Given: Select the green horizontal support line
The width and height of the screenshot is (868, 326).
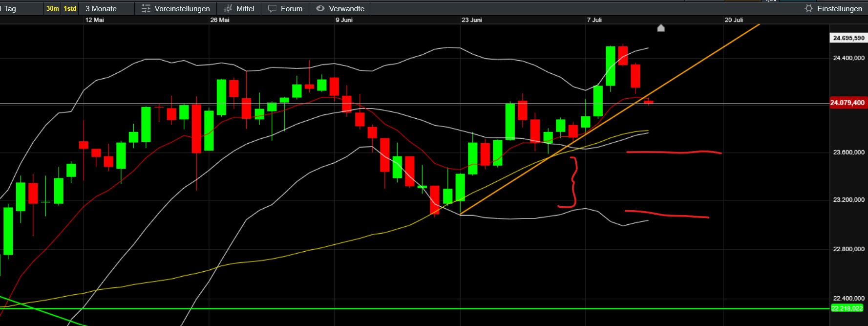Looking at the screenshot, I should tap(415, 308).
